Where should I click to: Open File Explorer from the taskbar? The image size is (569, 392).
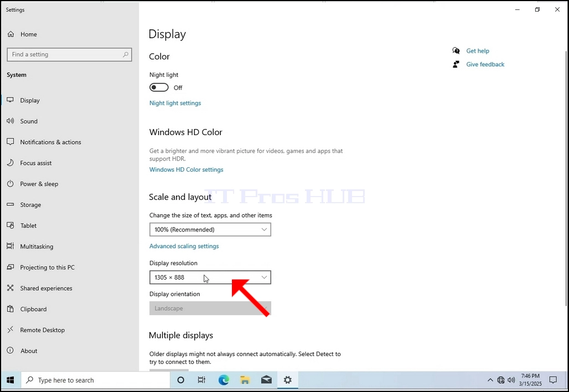point(245,380)
